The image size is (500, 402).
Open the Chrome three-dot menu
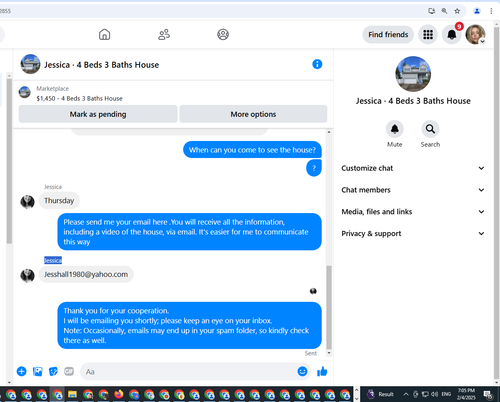point(491,11)
